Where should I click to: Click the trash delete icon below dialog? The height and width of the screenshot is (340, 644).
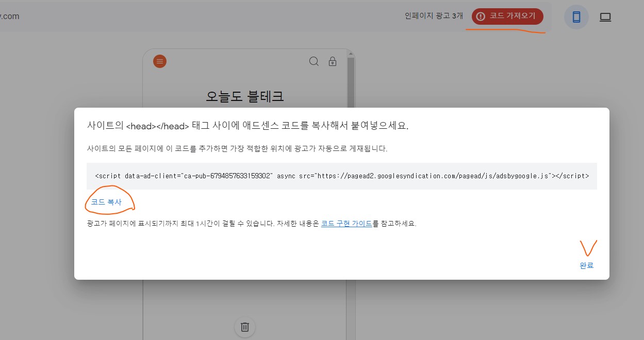pos(245,327)
